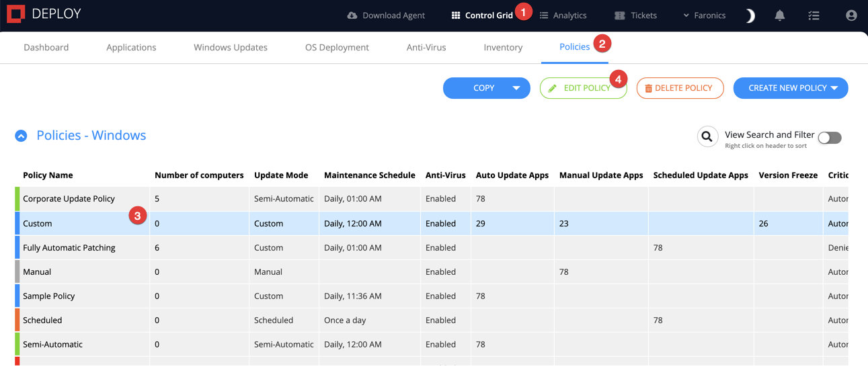Go to the Anti-Virus tab
The image size is (868, 379).
[426, 47]
